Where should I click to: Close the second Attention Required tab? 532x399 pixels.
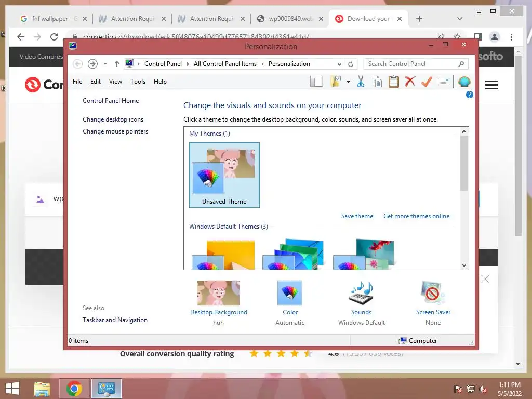(242, 19)
